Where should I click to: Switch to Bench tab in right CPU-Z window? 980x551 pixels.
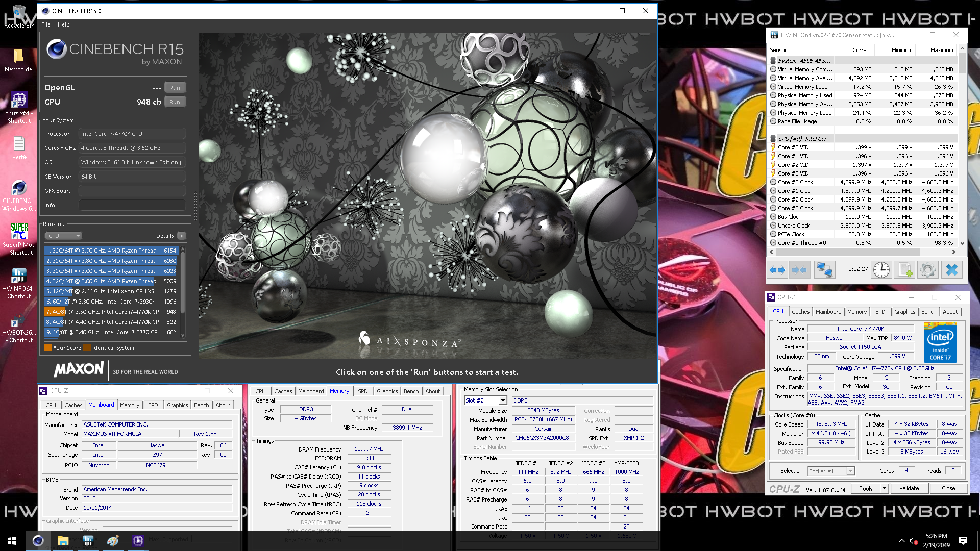(928, 312)
